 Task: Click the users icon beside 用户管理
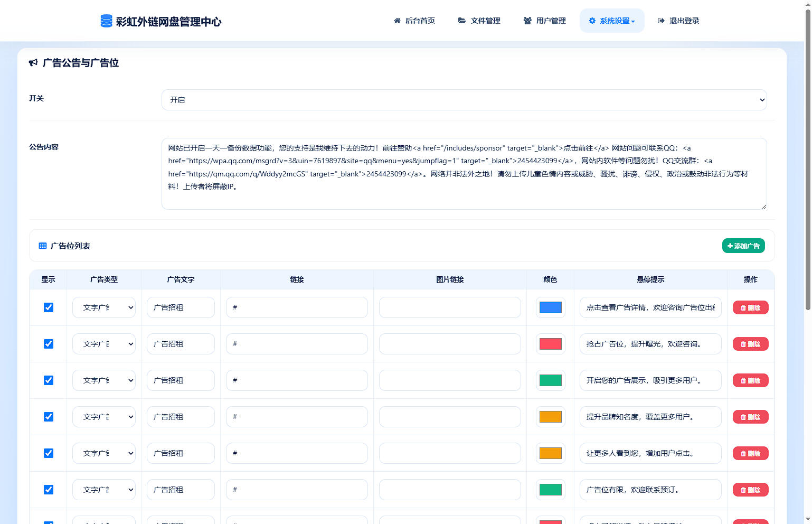point(527,21)
